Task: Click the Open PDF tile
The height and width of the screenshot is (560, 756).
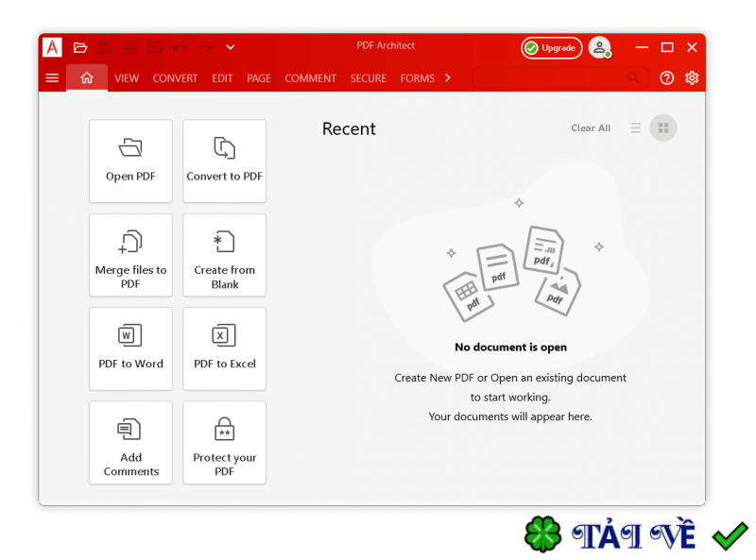Action: (130, 161)
